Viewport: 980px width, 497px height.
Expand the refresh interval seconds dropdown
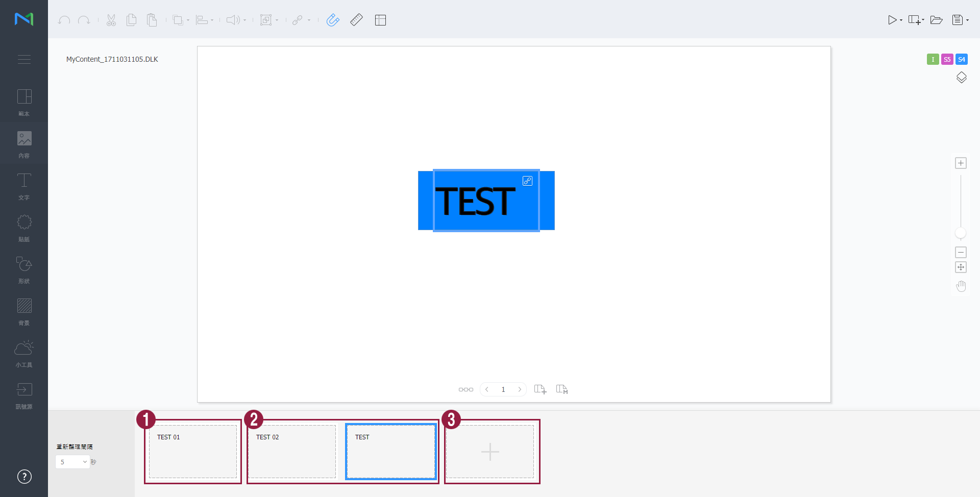pos(73,462)
